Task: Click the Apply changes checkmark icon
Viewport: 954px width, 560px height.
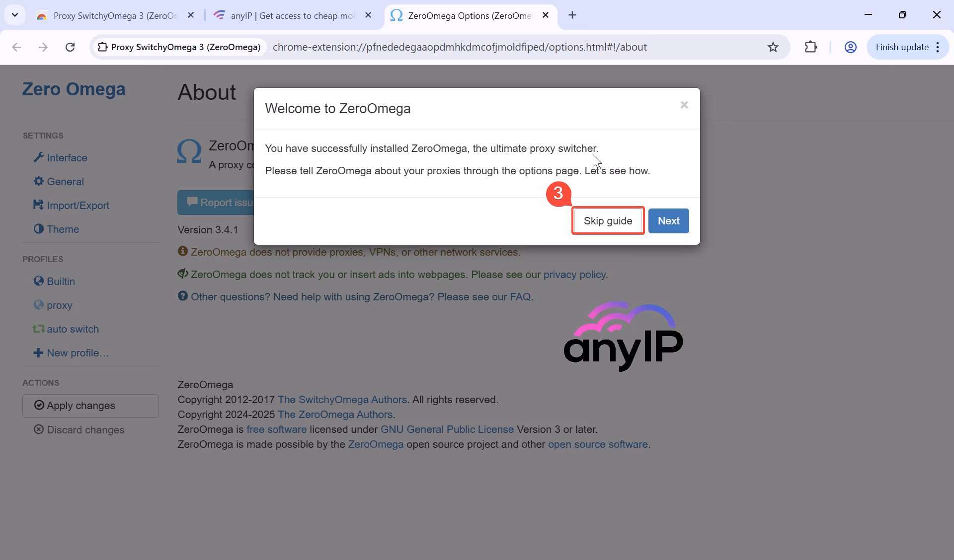Action: click(x=40, y=406)
